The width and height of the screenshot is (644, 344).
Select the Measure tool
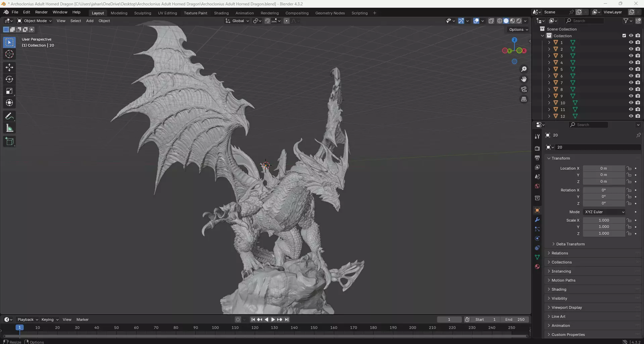9,128
